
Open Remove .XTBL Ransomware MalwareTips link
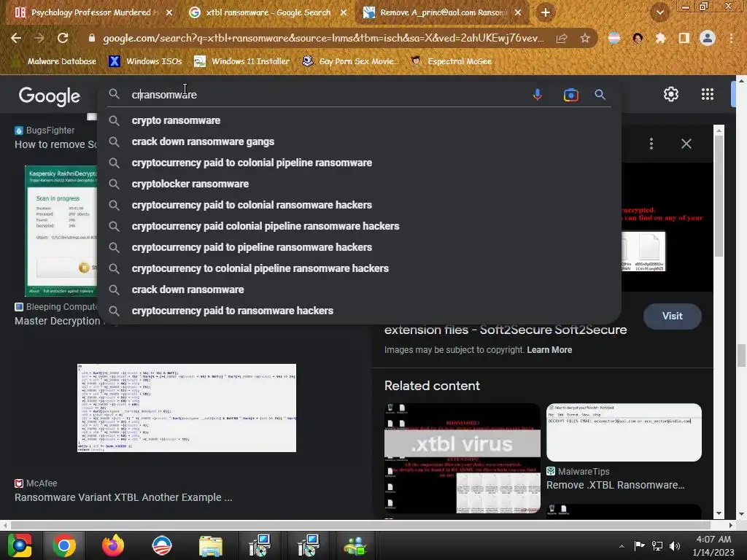[x=616, y=485]
